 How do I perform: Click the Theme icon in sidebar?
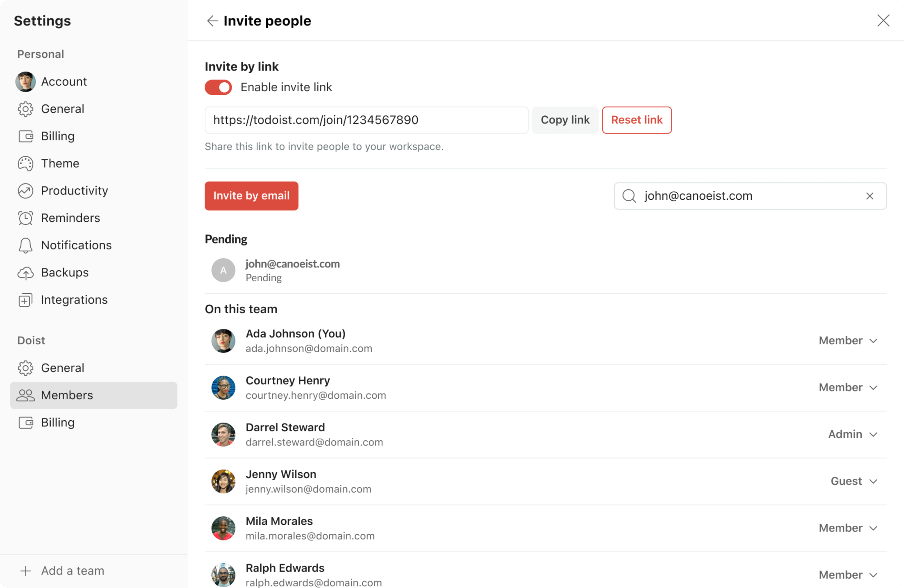[25, 163]
